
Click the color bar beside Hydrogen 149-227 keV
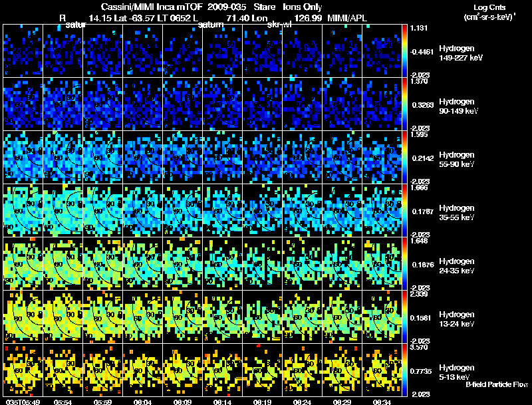click(404, 51)
